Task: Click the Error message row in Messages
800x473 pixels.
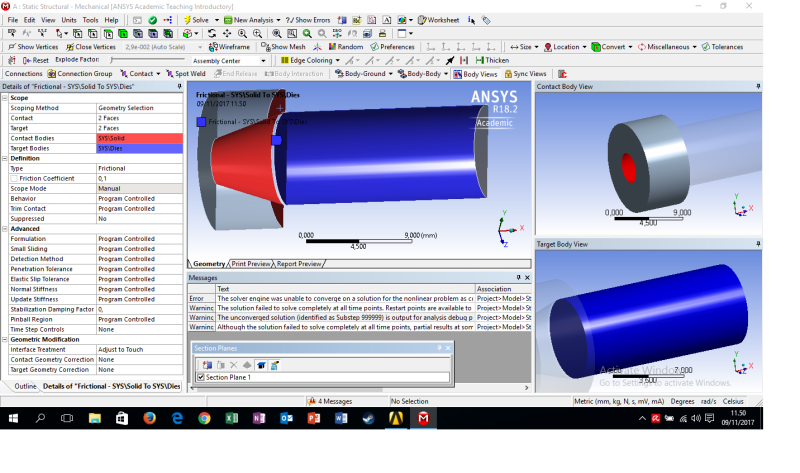Action: 360,298
